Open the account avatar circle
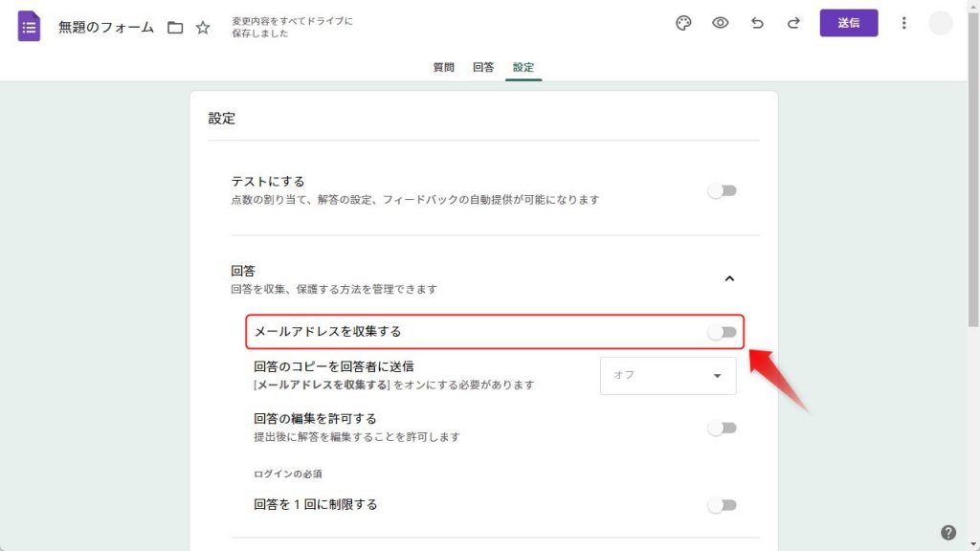This screenshot has height=551, width=980. coord(940,23)
